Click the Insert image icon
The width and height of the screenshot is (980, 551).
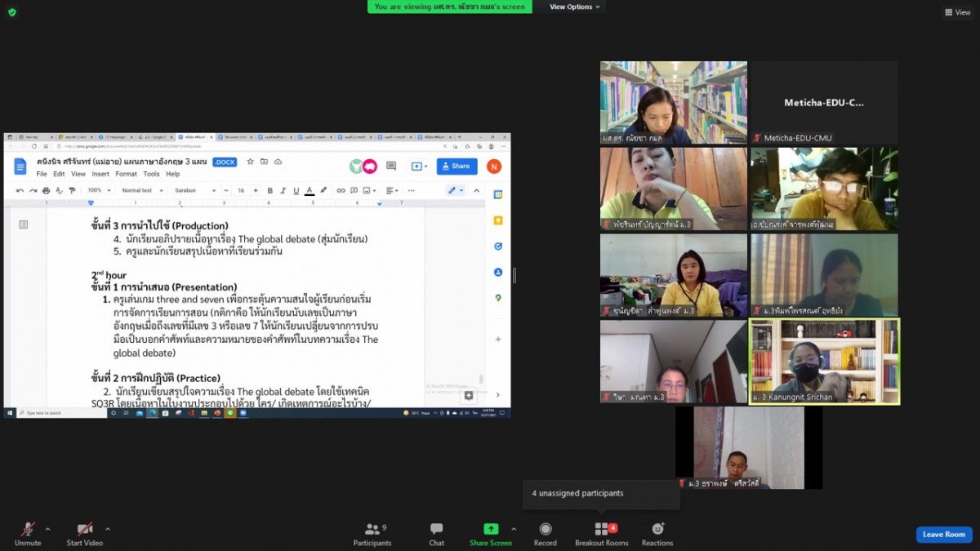tap(367, 190)
